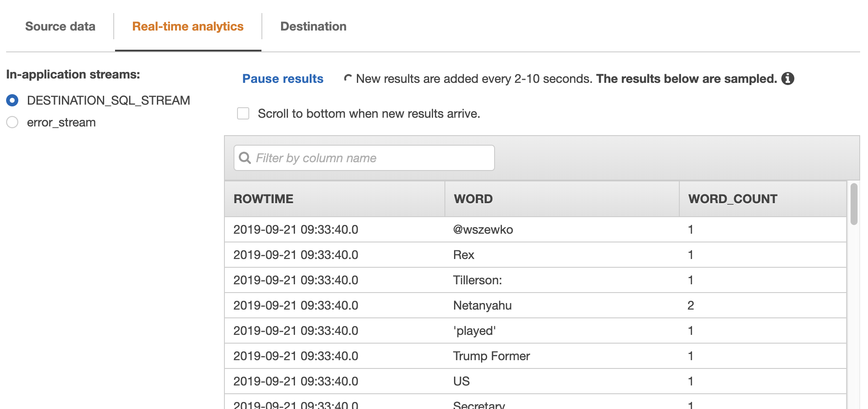Click the info icon about sampled results
The image size is (868, 409).
tap(788, 79)
